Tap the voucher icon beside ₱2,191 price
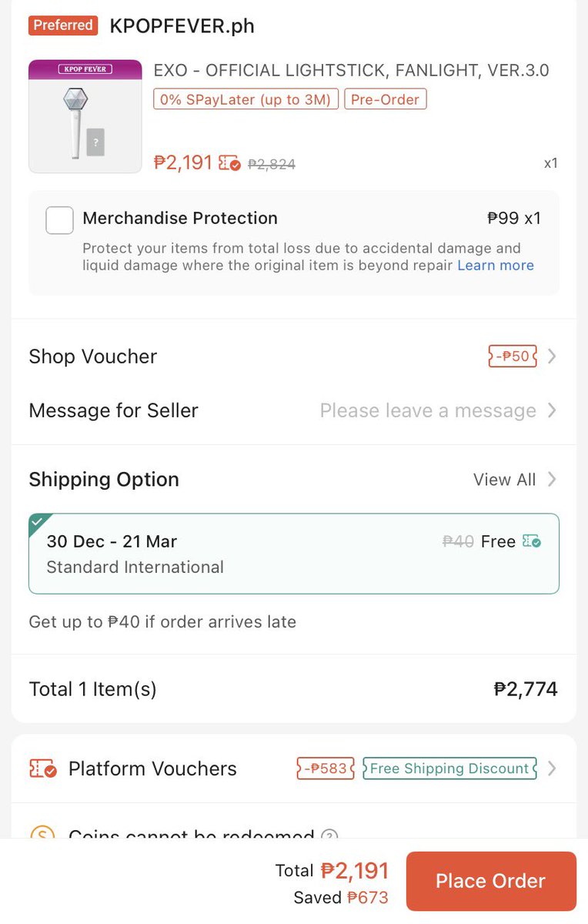This screenshot has height=924, width=588. click(x=229, y=163)
